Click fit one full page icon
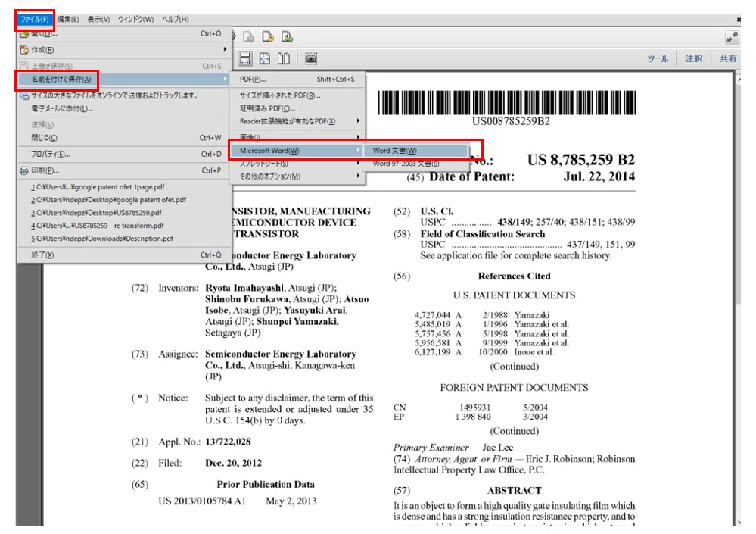The width and height of the screenshot is (756, 534). click(x=265, y=59)
